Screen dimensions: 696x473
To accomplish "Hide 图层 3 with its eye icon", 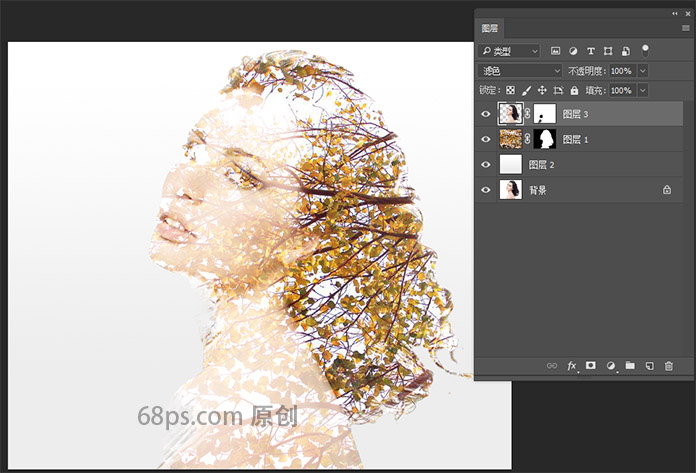I will pos(486,114).
